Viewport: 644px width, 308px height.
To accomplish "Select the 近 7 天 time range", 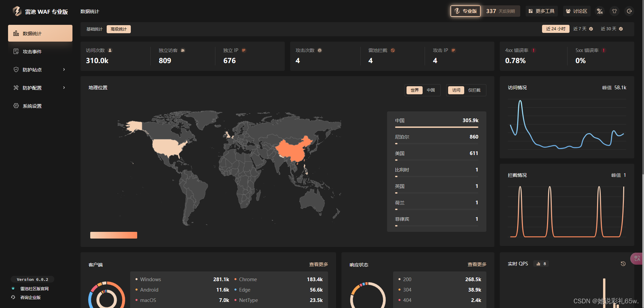I will coord(583,29).
